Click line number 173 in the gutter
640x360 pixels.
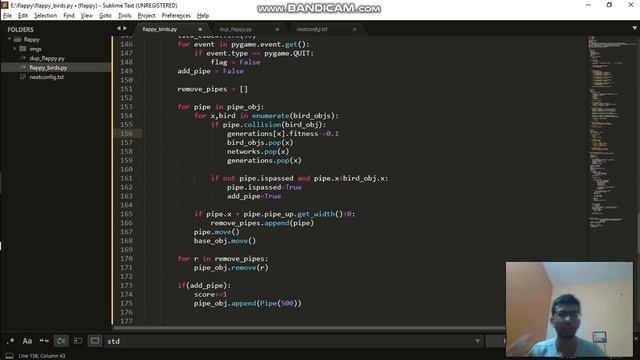click(x=127, y=285)
